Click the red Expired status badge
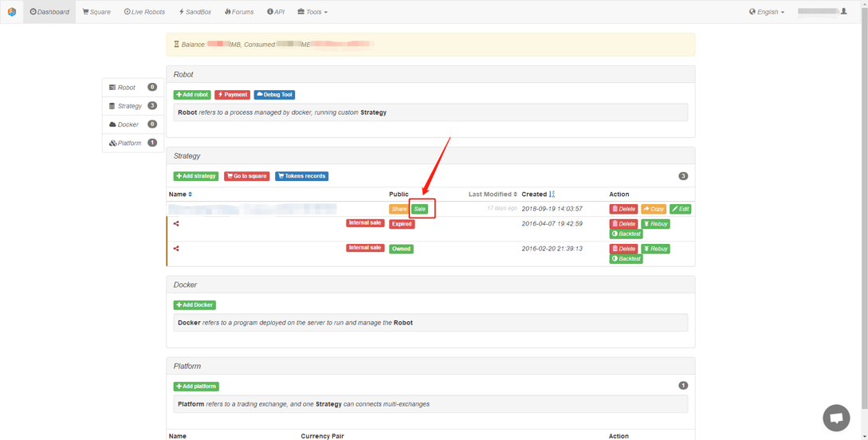The image size is (868, 440). tap(402, 224)
